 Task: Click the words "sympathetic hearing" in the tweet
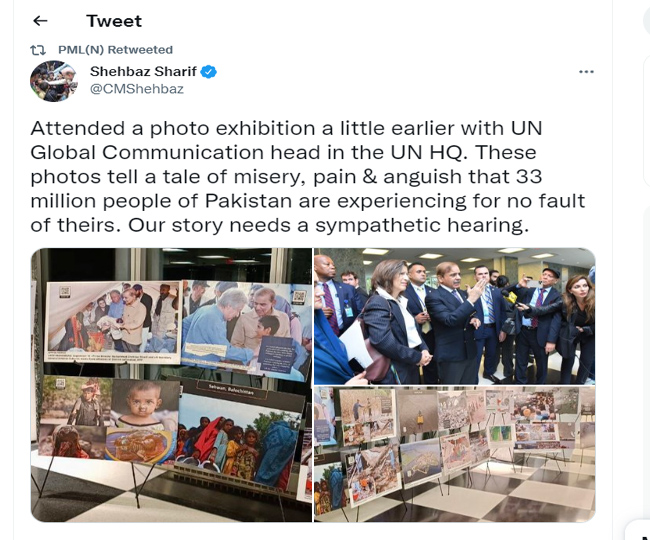click(x=422, y=226)
